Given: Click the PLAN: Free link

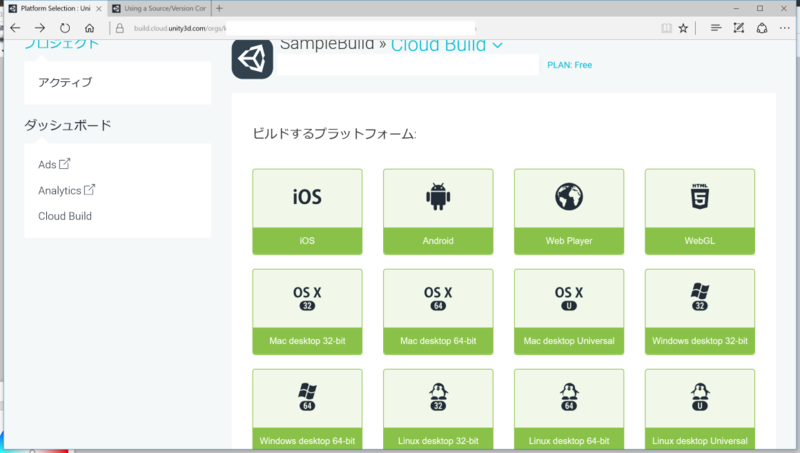Looking at the screenshot, I should (569, 65).
